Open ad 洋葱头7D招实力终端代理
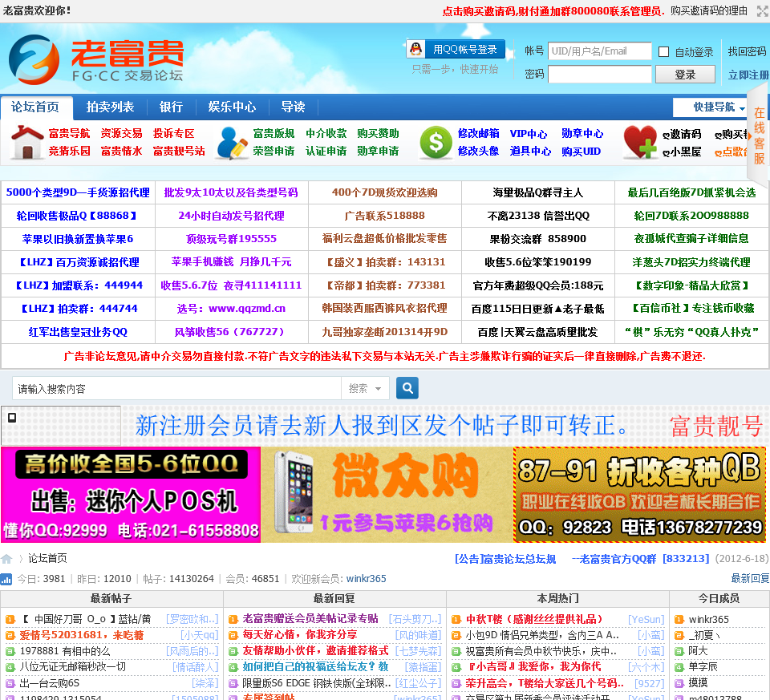The image size is (770, 700). (691, 262)
